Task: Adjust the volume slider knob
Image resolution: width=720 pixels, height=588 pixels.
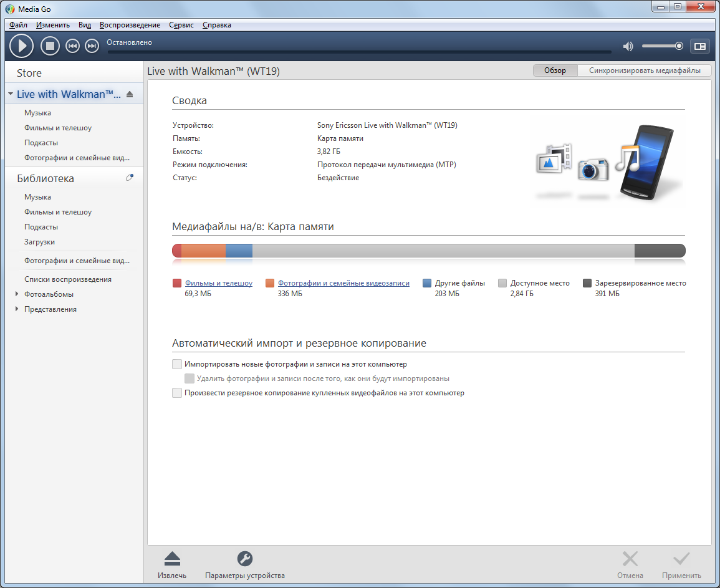Action: tap(679, 46)
